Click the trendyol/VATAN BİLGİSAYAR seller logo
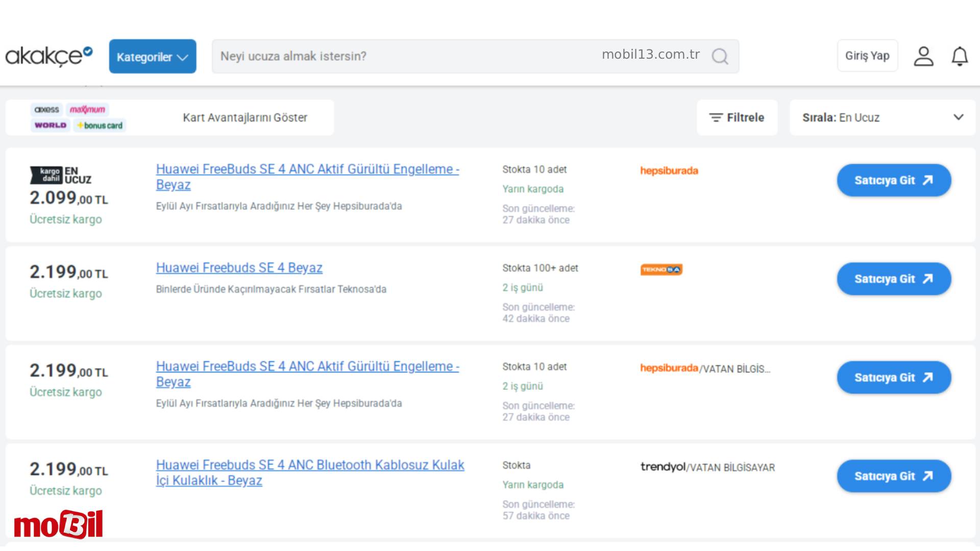980x551 pixels. click(707, 467)
